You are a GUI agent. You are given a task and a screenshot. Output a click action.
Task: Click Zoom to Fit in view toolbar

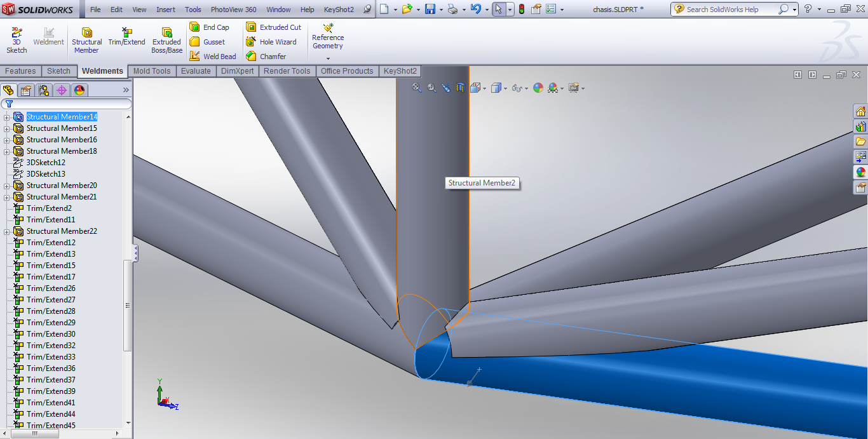[x=417, y=88]
